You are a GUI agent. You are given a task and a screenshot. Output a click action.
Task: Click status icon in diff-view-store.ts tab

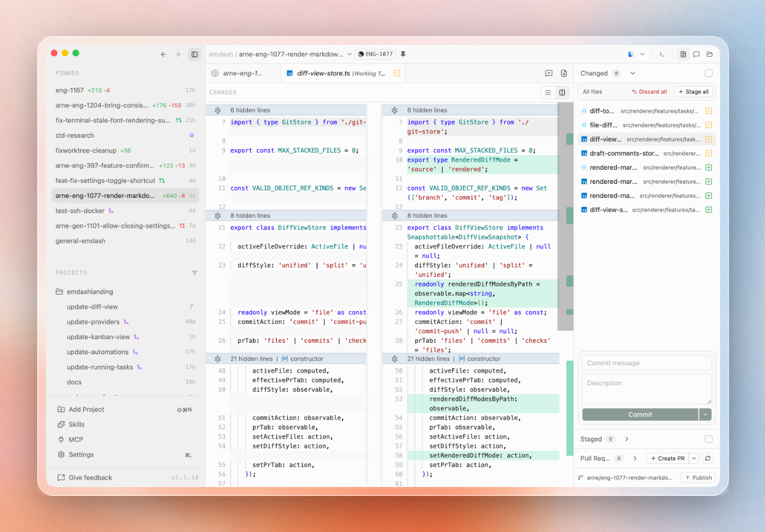click(x=397, y=73)
